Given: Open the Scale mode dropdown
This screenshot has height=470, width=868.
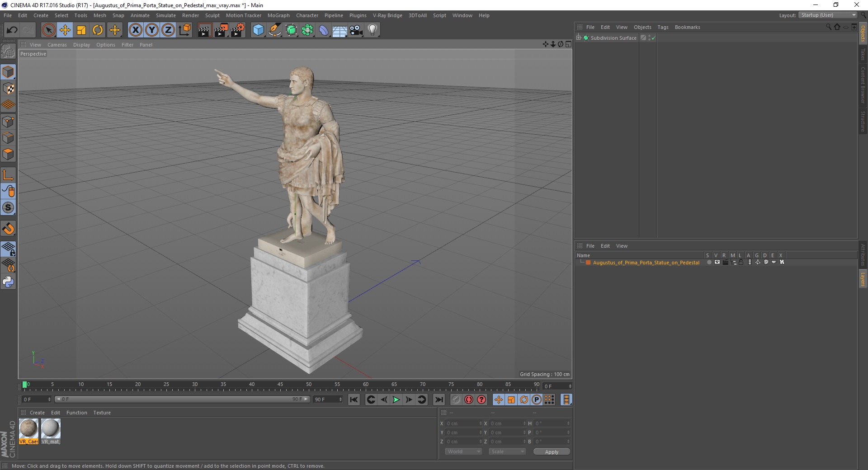Looking at the screenshot, I should [507, 451].
